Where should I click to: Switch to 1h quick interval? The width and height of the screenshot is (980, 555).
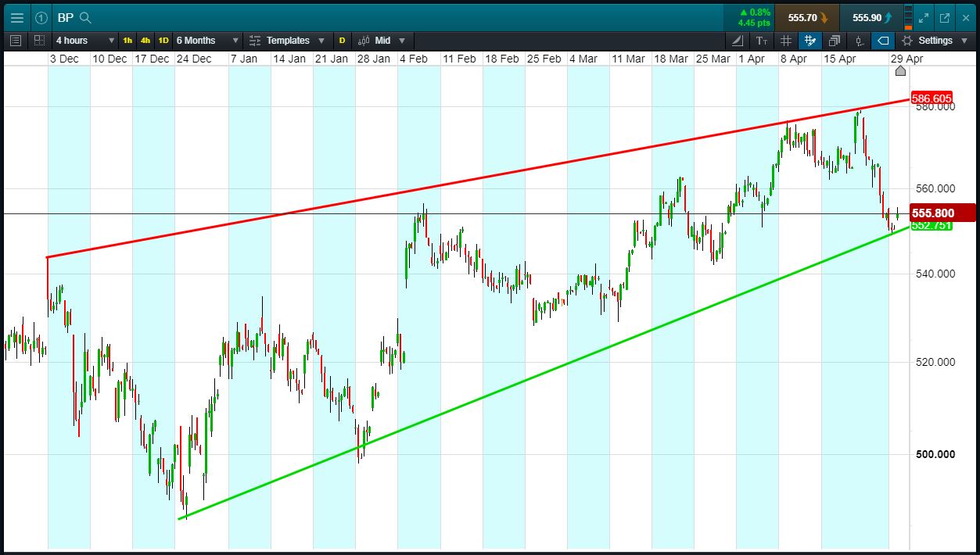click(127, 41)
